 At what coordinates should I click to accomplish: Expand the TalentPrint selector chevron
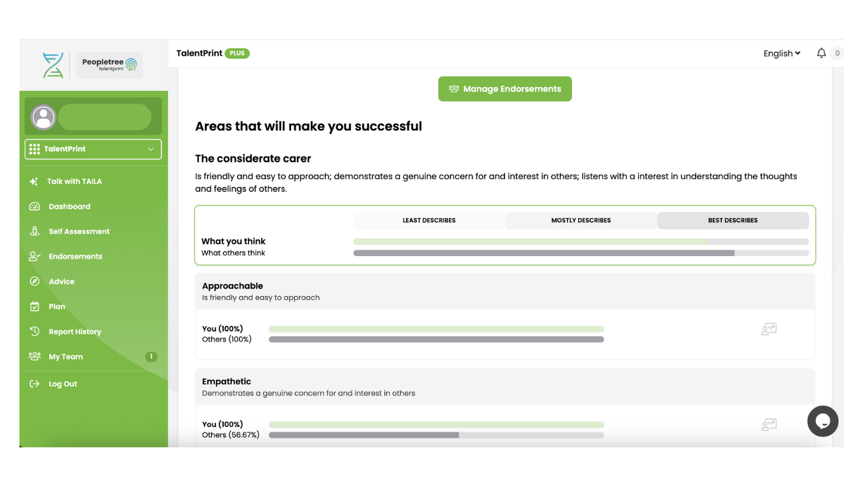pos(151,149)
